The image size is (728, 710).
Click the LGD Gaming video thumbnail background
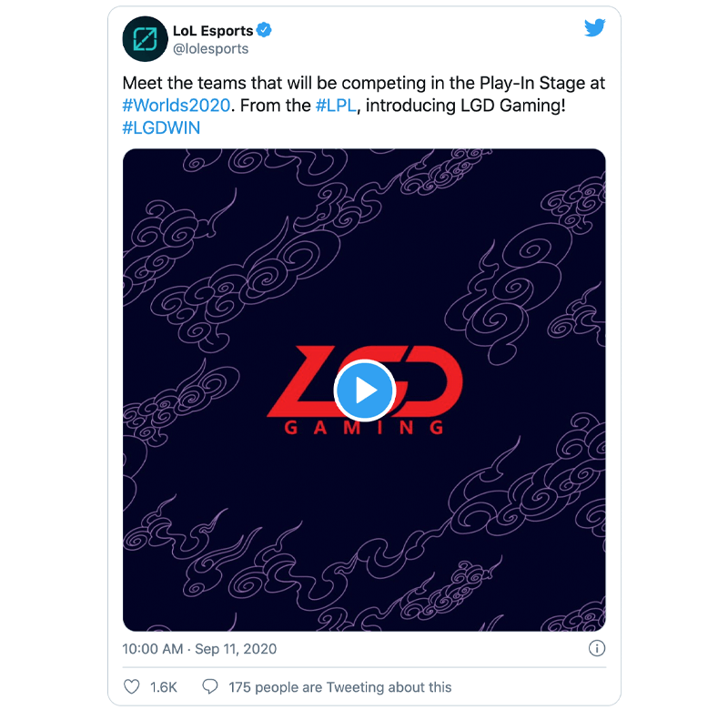364,511
